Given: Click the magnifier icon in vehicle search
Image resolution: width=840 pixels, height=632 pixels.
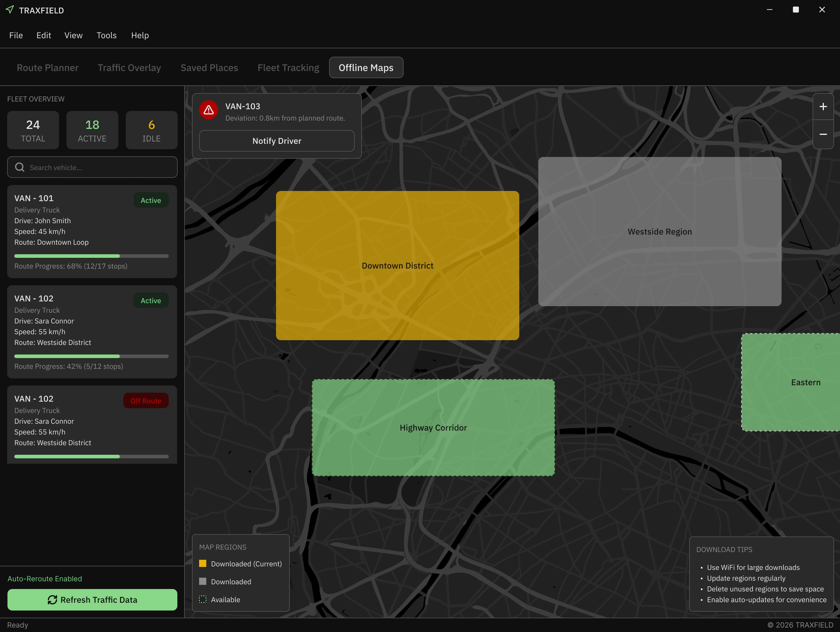Looking at the screenshot, I should [20, 167].
